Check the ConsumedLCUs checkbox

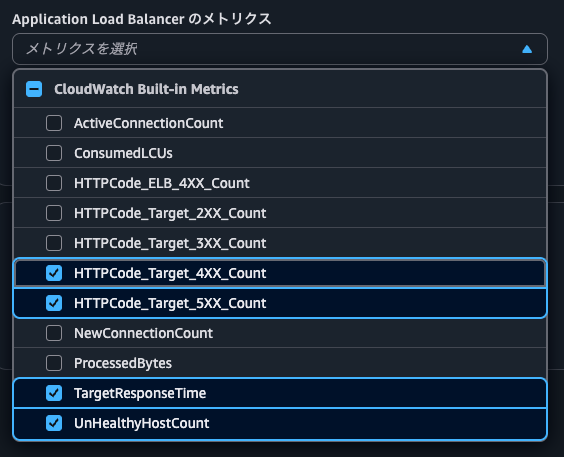(54, 153)
